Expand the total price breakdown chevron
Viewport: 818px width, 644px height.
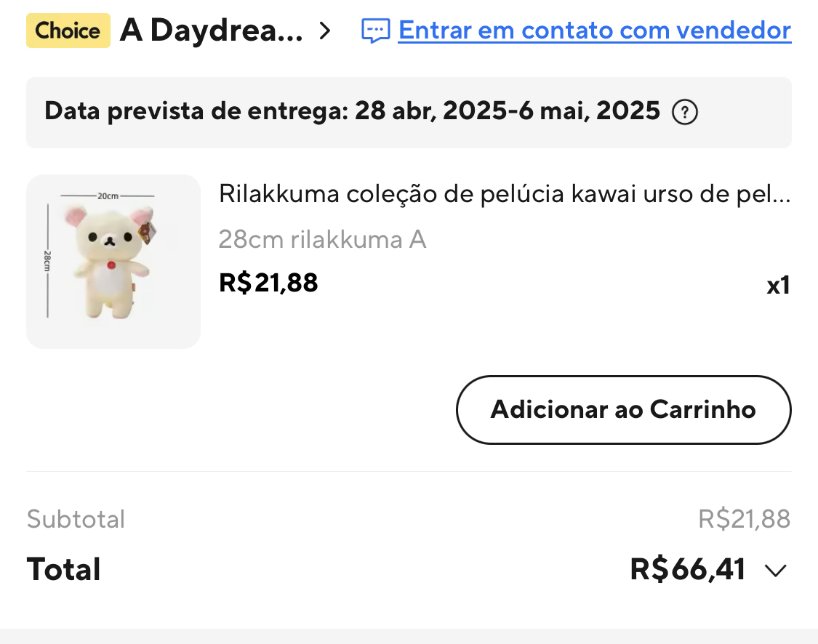tap(776, 571)
